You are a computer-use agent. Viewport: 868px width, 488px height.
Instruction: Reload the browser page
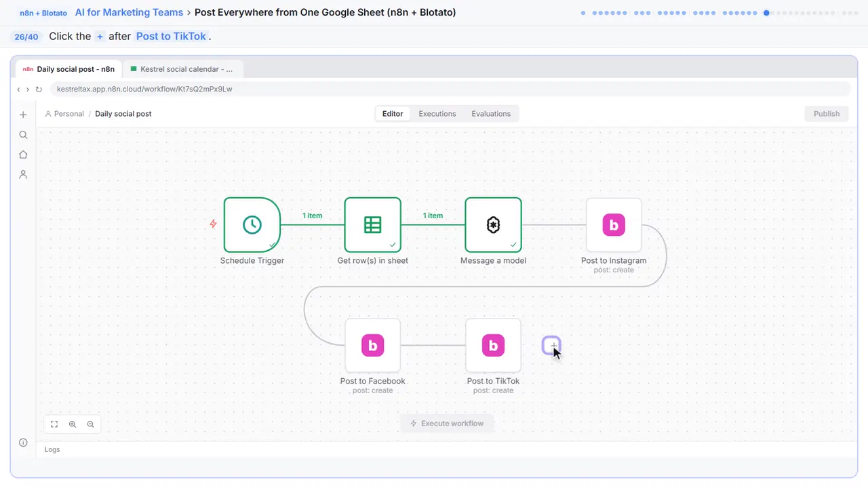[x=39, y=89]
